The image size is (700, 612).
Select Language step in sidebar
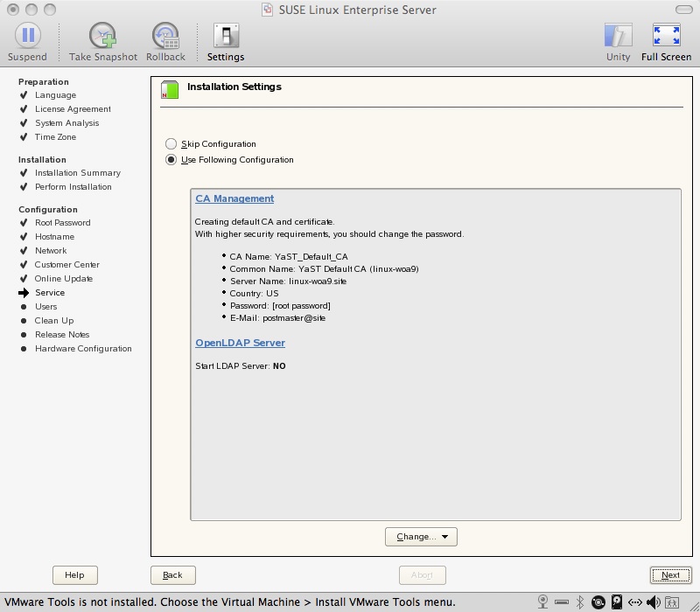point(56,95)
